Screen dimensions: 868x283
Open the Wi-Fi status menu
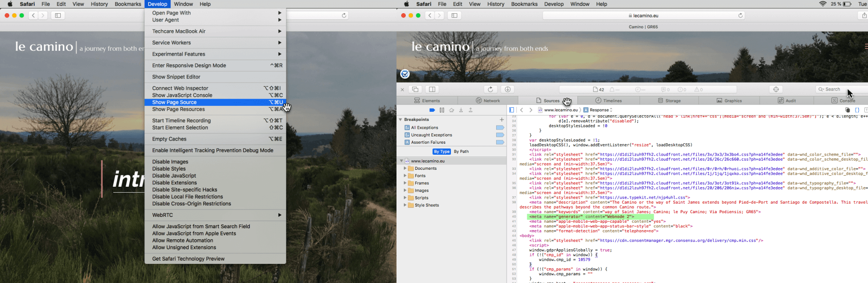click(823, 4)
